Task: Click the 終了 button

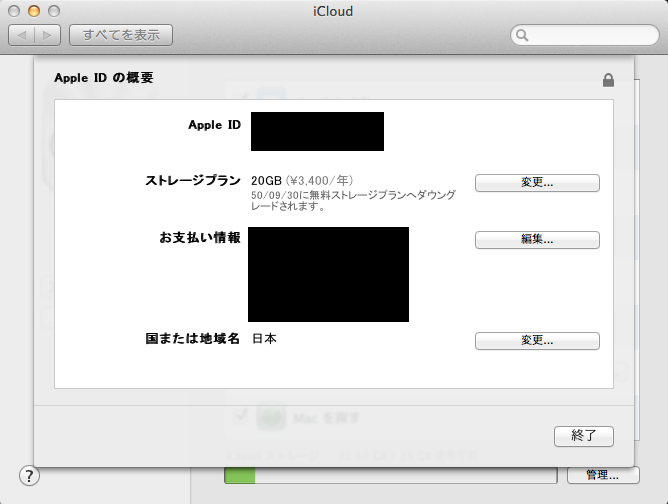Action: pyautogui.click(x=584, y=436)
